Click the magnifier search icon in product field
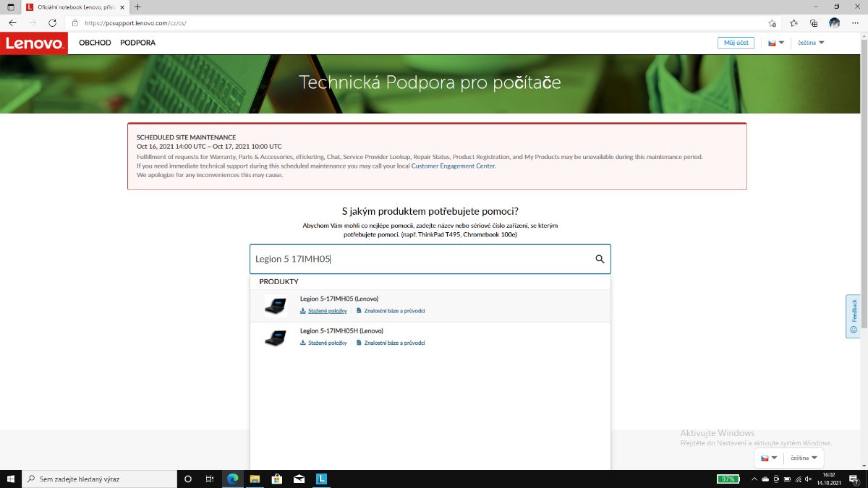The image size is (868, 488). click(x=600, y=260)
